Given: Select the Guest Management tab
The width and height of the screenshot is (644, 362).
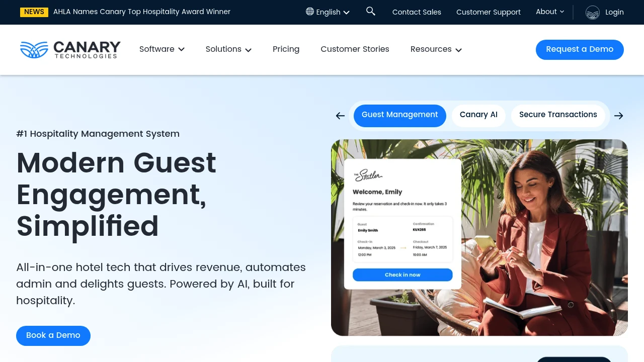Looking at the screenshot, I should tap(400, 115).
